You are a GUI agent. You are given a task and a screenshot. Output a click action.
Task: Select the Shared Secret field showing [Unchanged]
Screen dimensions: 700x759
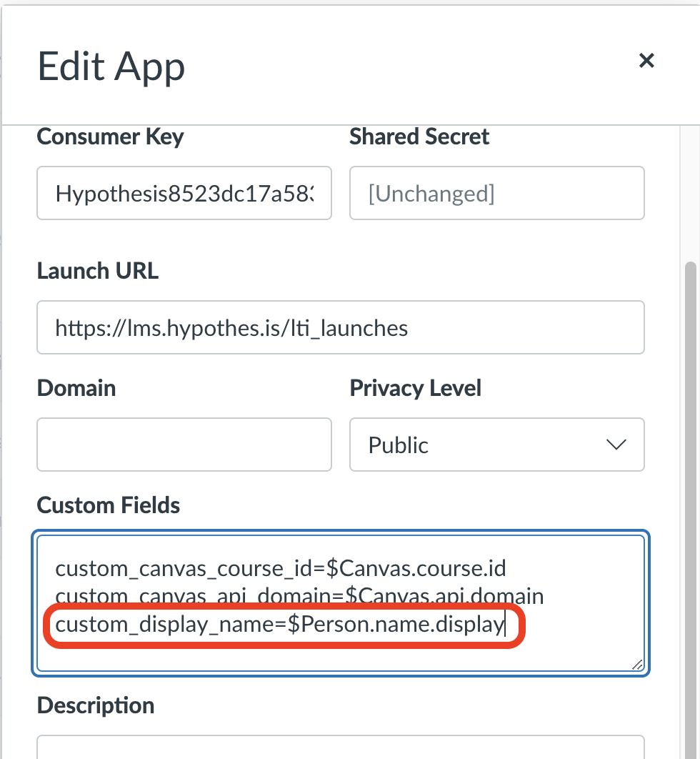pyautogui.click(x=496, y=193)
